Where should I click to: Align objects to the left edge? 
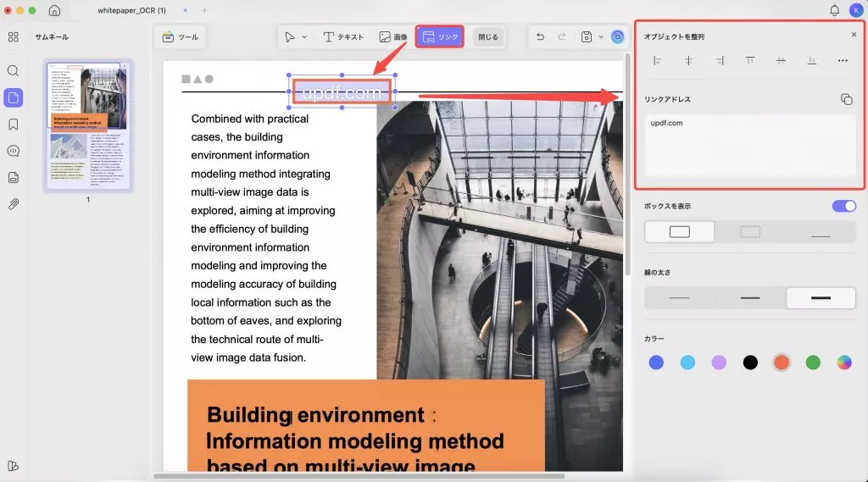tap(657, 60)
